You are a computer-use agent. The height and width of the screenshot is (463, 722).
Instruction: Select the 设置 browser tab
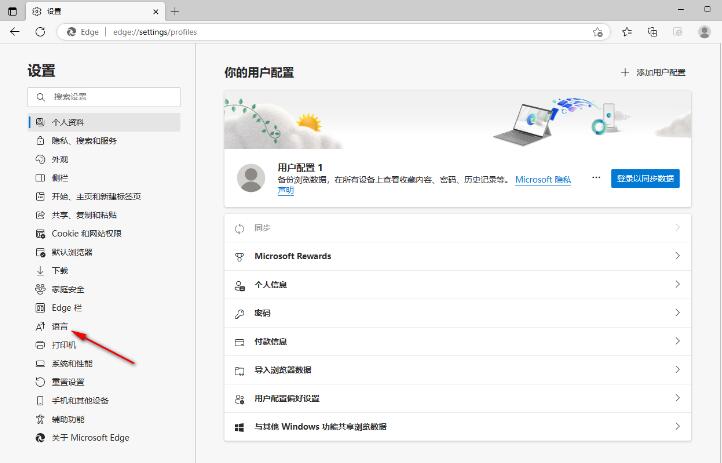click(95, 12)
